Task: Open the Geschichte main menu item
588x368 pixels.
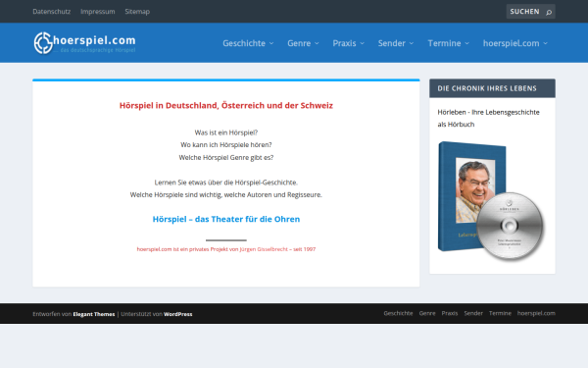Action: click(x=244, y=43)
